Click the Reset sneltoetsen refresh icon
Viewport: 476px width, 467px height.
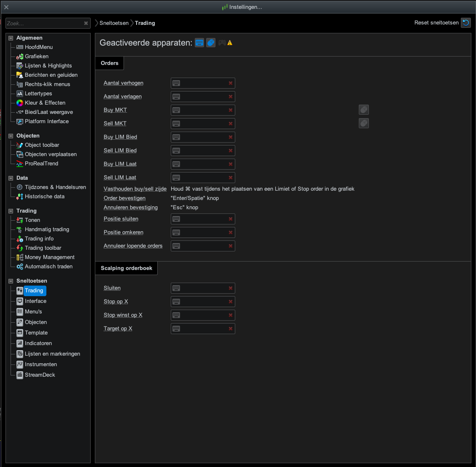pyautogui.click(x=466, y=23)
